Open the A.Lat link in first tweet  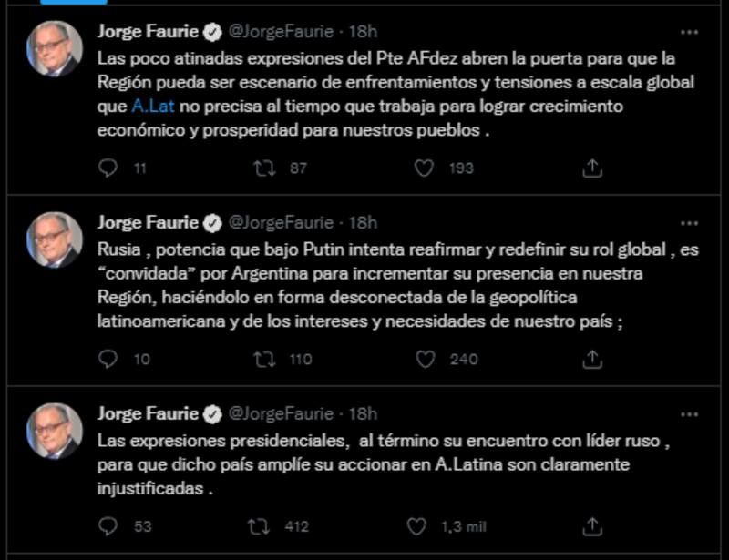152,107
